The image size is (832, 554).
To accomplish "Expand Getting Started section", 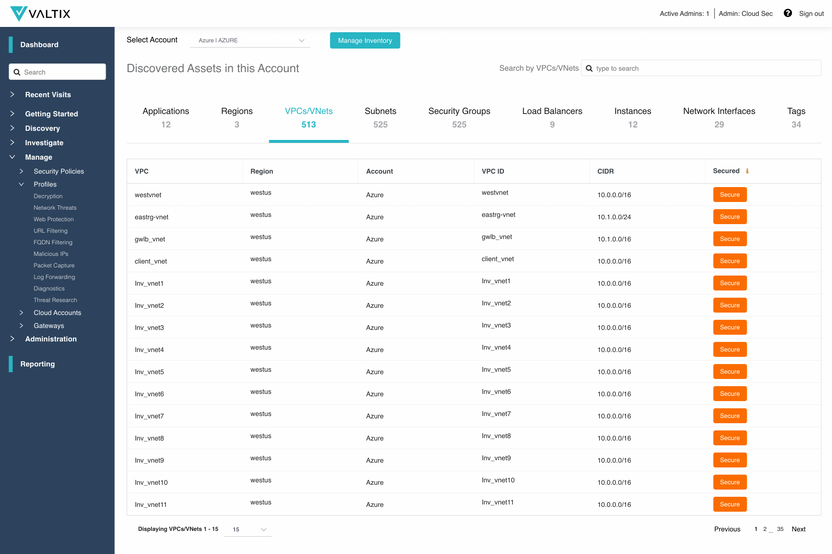I will (x=12, y=114).
